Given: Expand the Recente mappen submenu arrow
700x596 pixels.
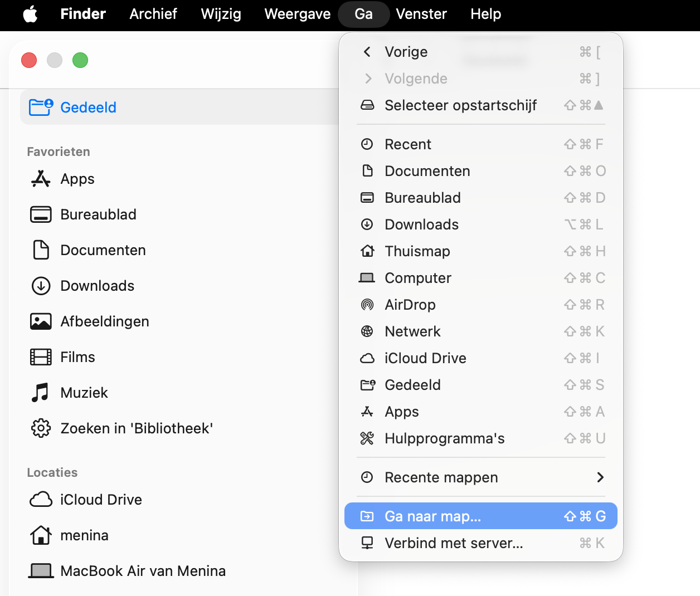Looking at the screenshot, I should (x=600, y=477).
